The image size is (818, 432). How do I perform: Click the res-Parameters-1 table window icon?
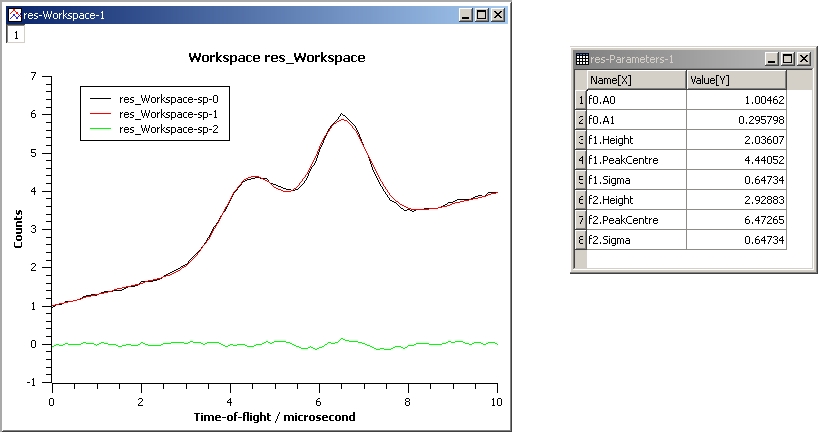pos(582,59)
